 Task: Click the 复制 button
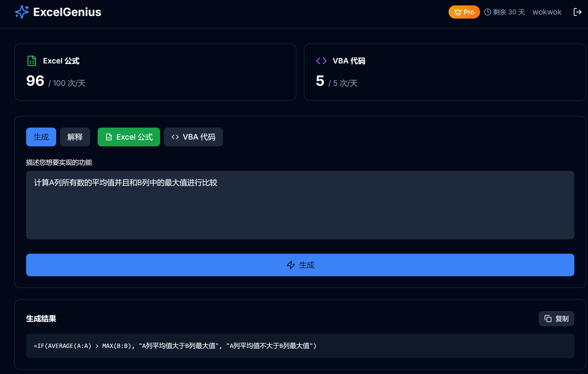(x=556, y=318)
